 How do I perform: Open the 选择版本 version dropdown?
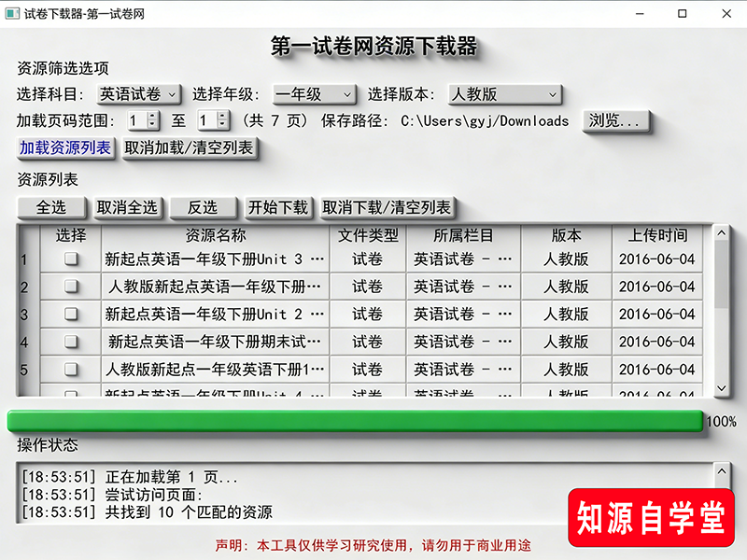click(502, 93)
